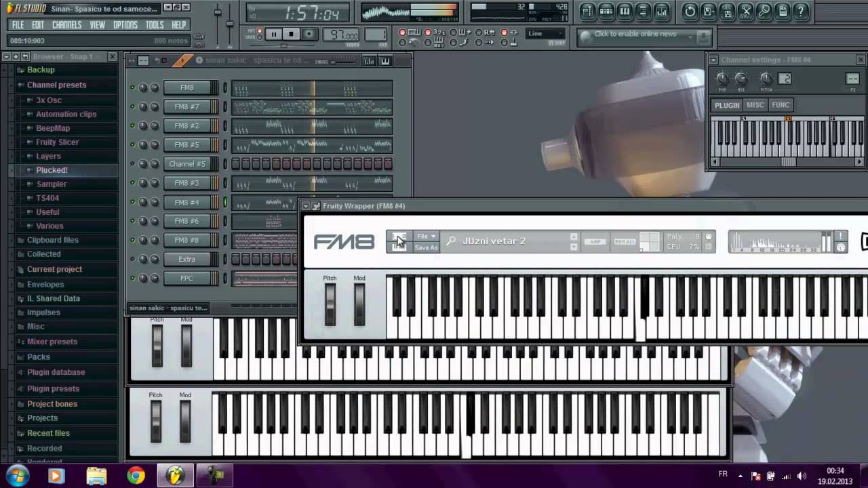868x488 pixels.
Task: Click the FM8 #6 channel button
Action: tap(186, 221)
